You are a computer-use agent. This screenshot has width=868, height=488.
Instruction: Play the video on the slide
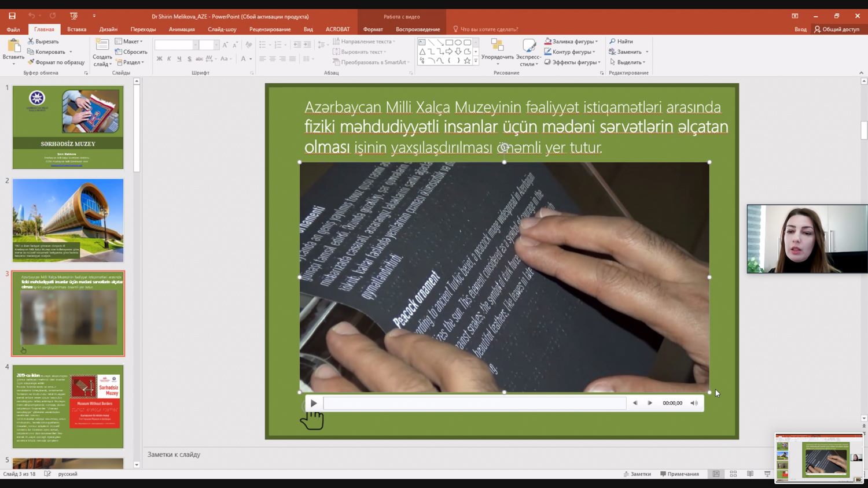click(x=314, y=403)
